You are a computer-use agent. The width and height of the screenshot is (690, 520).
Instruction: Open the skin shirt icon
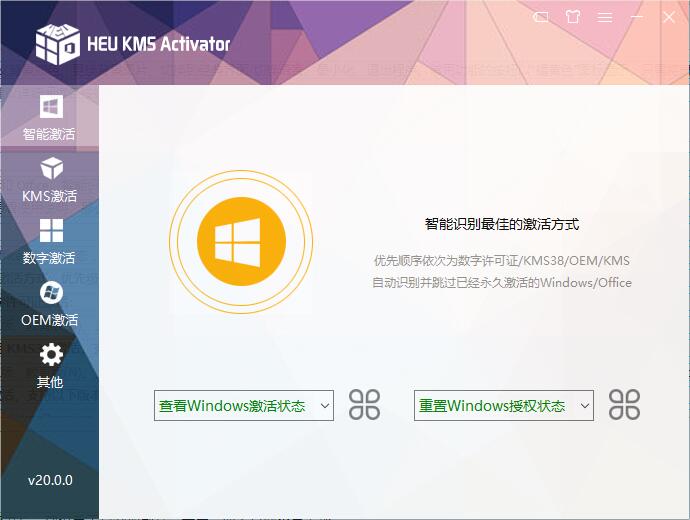point(573,17)
